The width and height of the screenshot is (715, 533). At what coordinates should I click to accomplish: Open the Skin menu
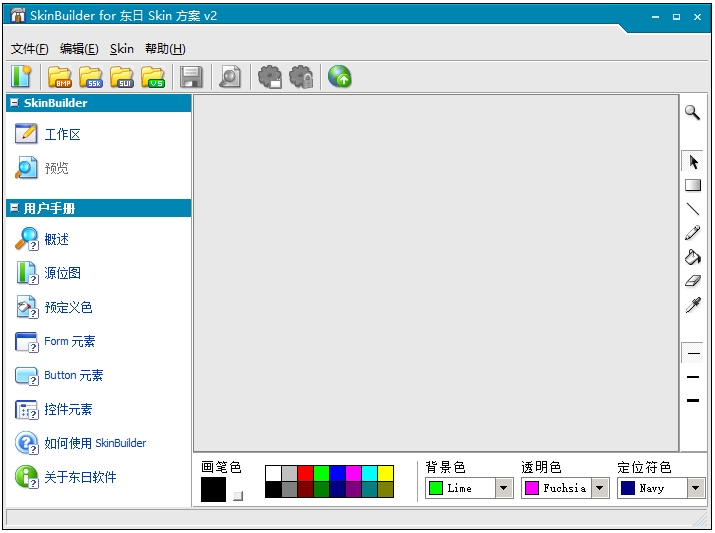[x=122, y=49]
